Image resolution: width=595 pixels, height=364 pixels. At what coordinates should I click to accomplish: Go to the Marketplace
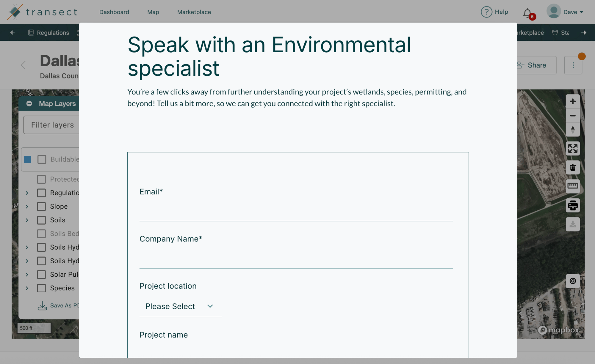pos(194,12)
